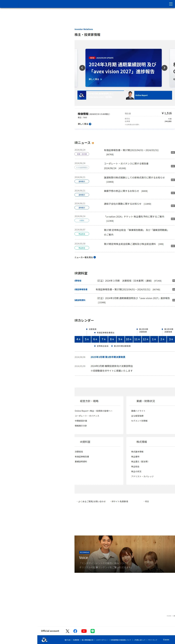Image resolution: width=175 pixels, height=644 pixels.
Task: Open the Facebook official account icon
Action: coord(75,631)
